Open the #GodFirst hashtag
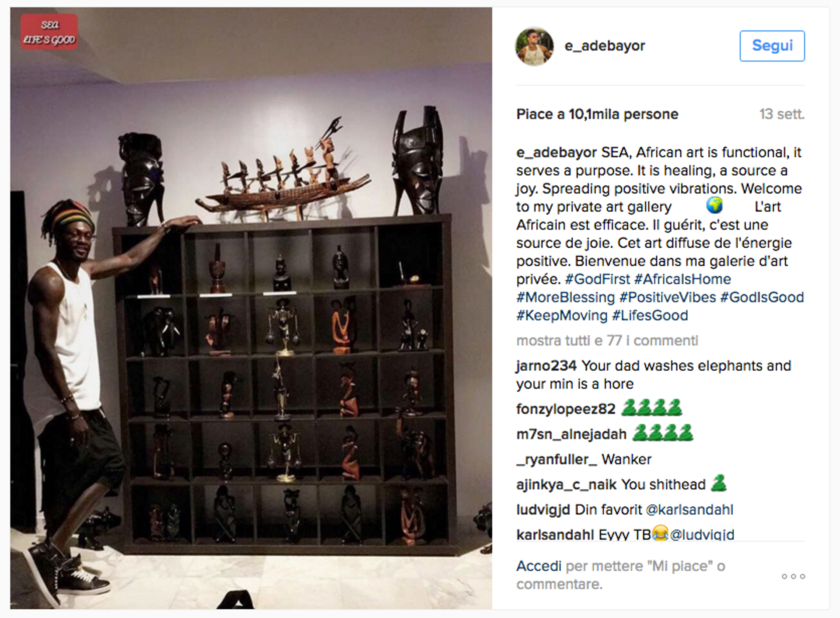This screenshot has width=840, height=618. pos(597,279)
